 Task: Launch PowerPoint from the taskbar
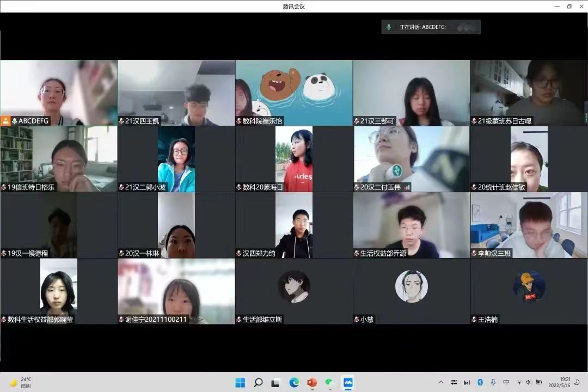point(312,382)
